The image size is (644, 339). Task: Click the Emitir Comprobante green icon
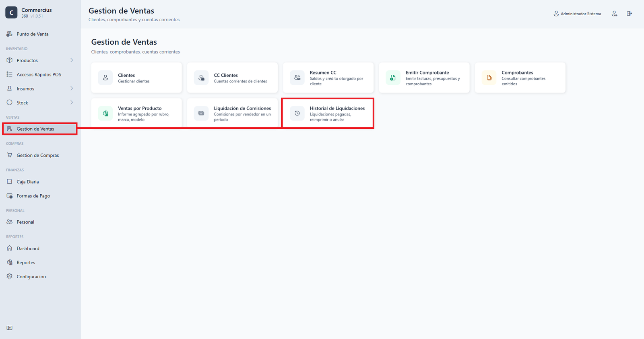393,78
